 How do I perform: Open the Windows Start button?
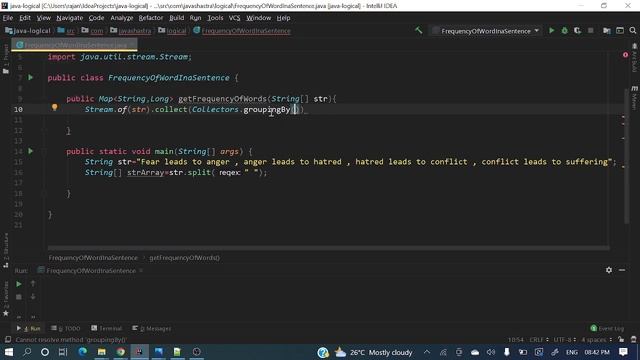tap(8, 352)
